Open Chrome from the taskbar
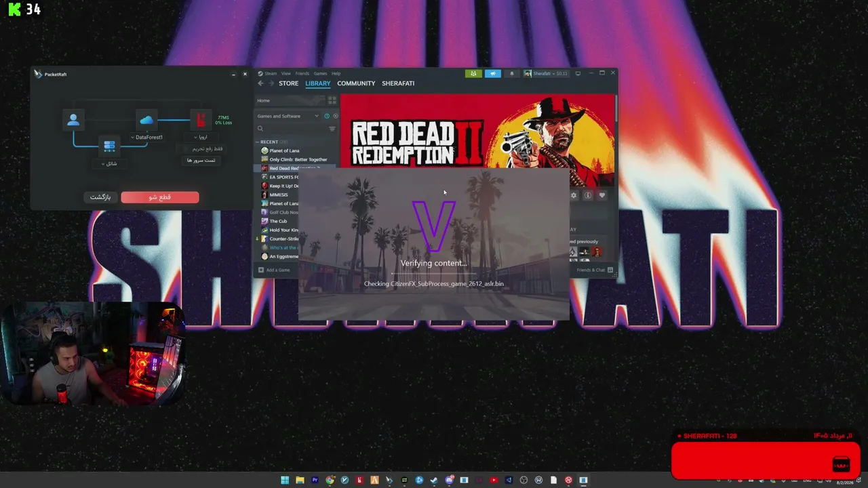Viewport: 868px width, 488px height. point(330,481)
